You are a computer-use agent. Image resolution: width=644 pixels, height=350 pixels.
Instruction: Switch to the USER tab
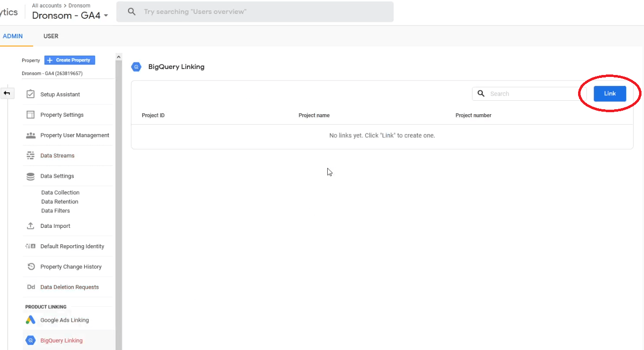click(51, 36)
